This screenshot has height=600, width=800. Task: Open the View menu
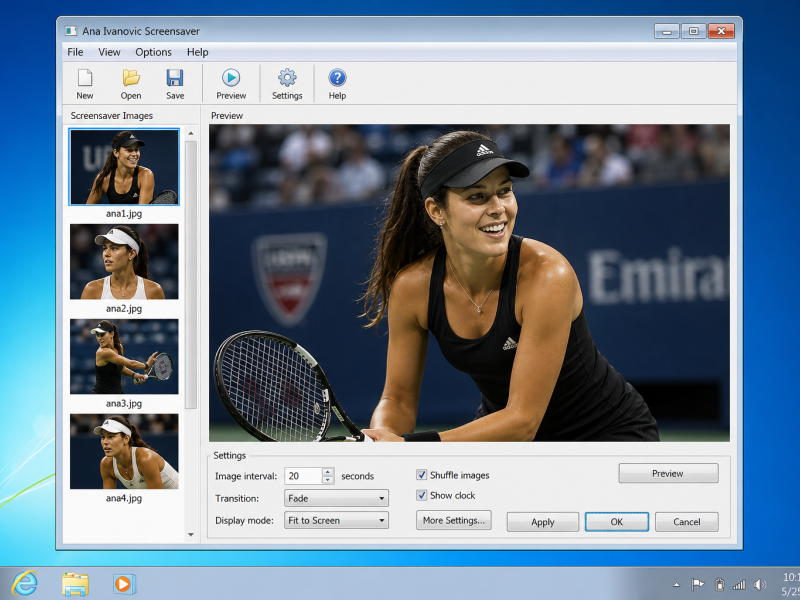pyautogui.click(x=109, y=52)
